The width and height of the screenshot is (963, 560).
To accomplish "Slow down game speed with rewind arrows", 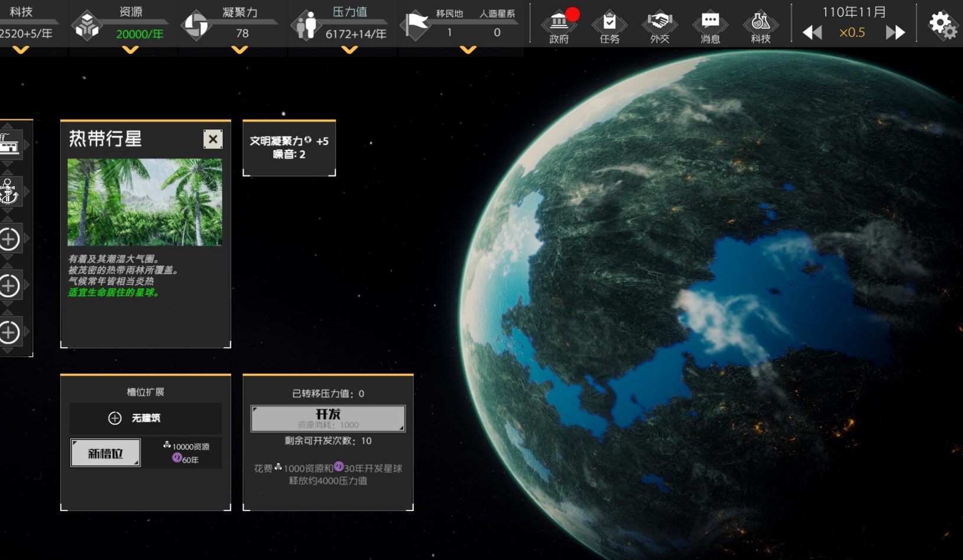I will point(812,32).
